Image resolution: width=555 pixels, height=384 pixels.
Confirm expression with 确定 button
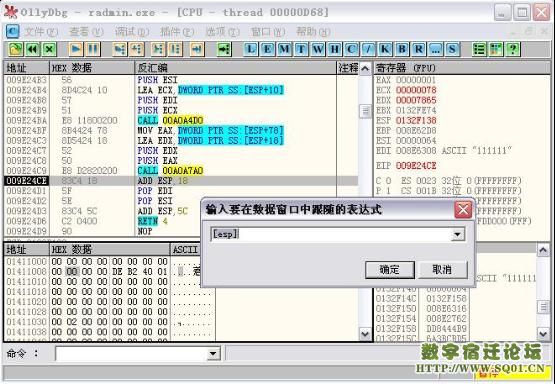(390, 270)
